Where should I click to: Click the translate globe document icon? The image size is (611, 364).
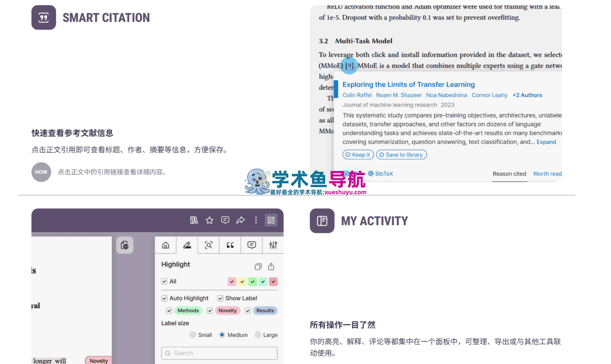125,245
